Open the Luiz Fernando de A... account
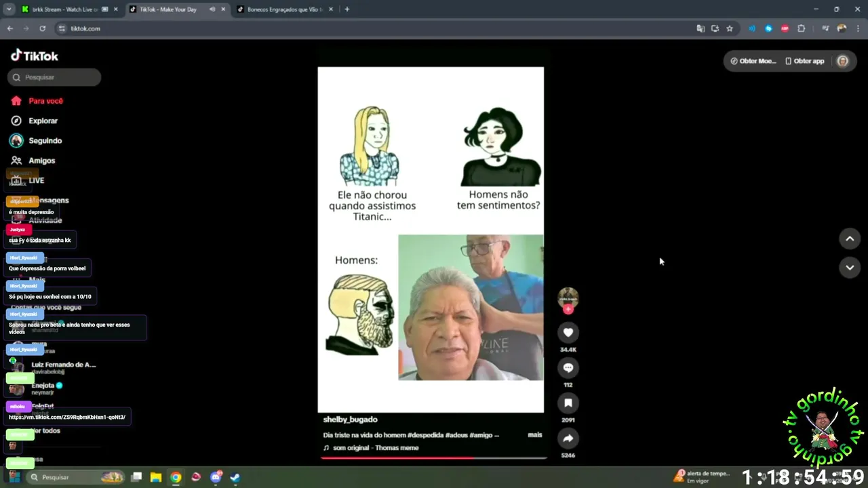This screenshot has width=868, height=488. [x=54, y=367]
